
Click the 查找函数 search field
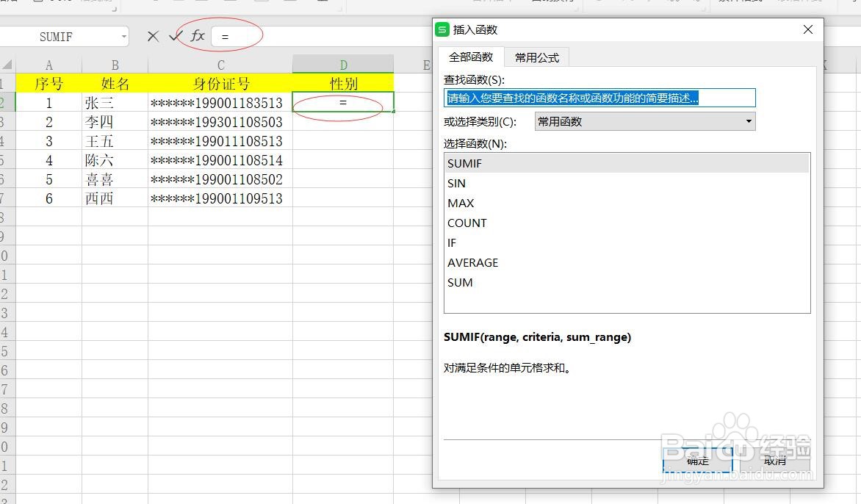[x=599, y=98]
